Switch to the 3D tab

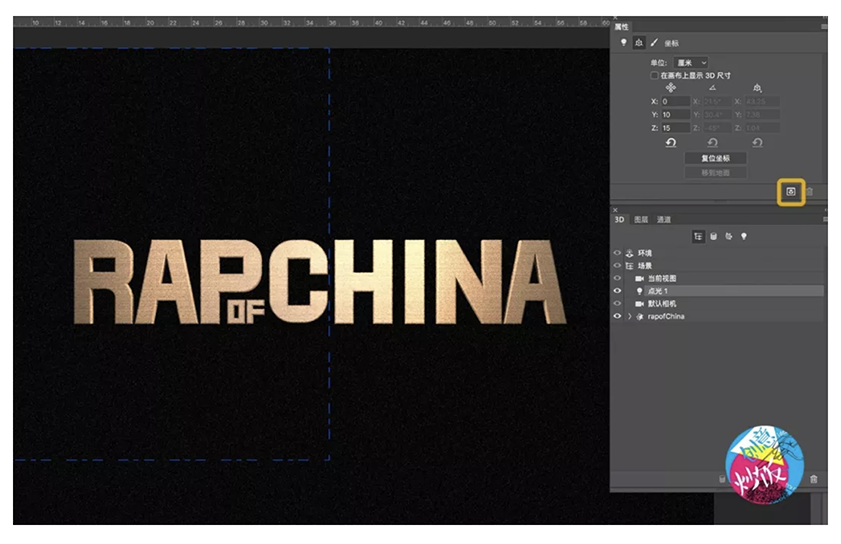click(619, 219)
